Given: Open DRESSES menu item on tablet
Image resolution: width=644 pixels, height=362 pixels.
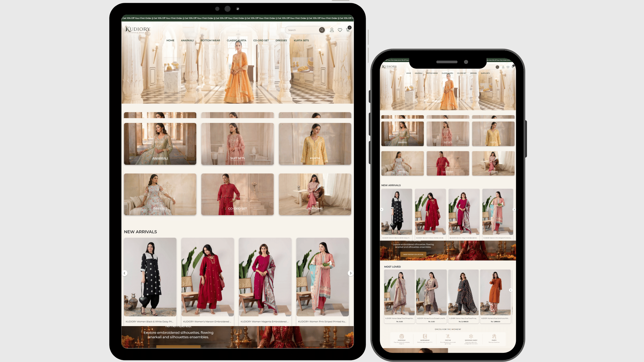Looking at the screenshot, I should (x=281, y=41).
